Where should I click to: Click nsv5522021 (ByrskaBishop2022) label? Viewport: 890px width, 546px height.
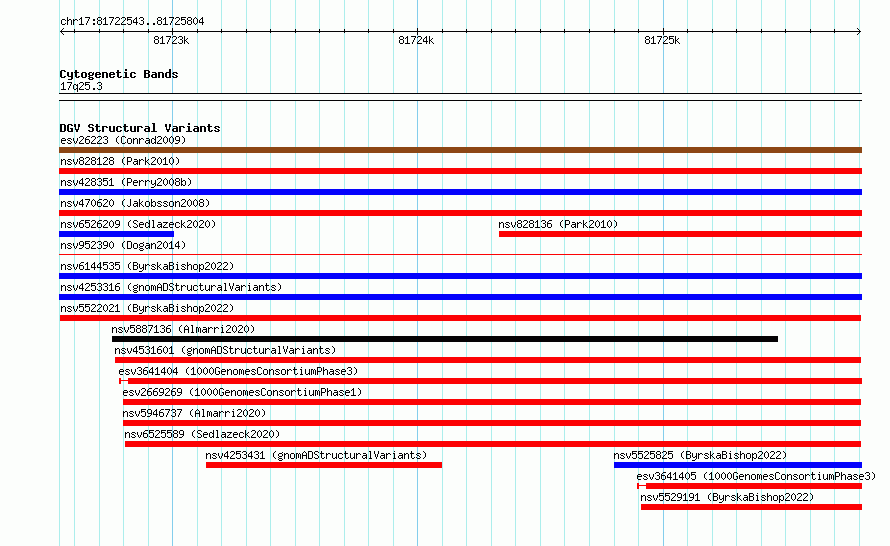[147, 308]
